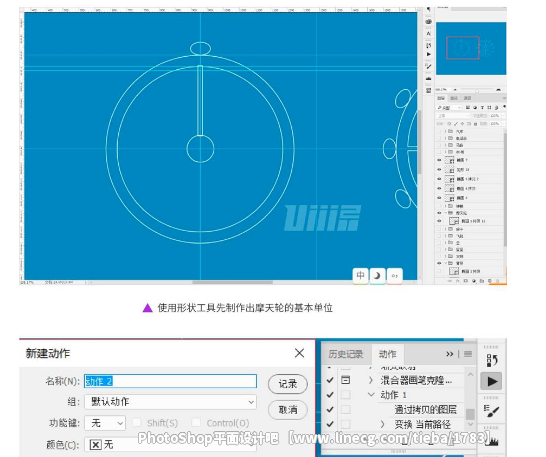
Task: Click the upper dock Character (A) icon
Action: click(x=429, y=33)
